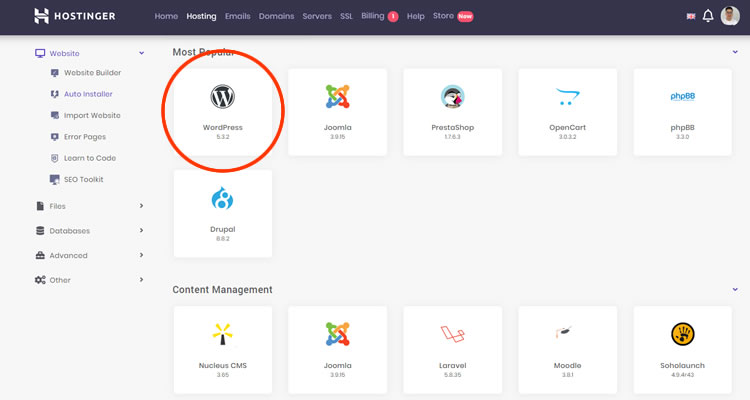Open the user profile avatar
The width and height of the screenshot is (750, 400).
click(x=730, y=16)
